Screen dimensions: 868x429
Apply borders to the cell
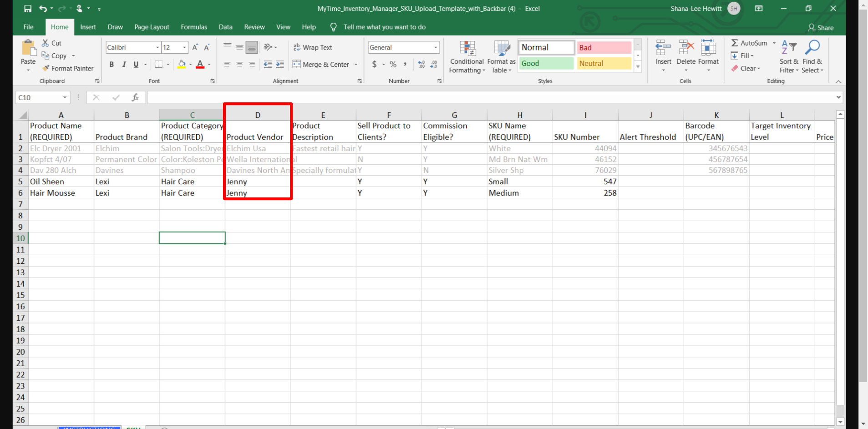(158, 65)
